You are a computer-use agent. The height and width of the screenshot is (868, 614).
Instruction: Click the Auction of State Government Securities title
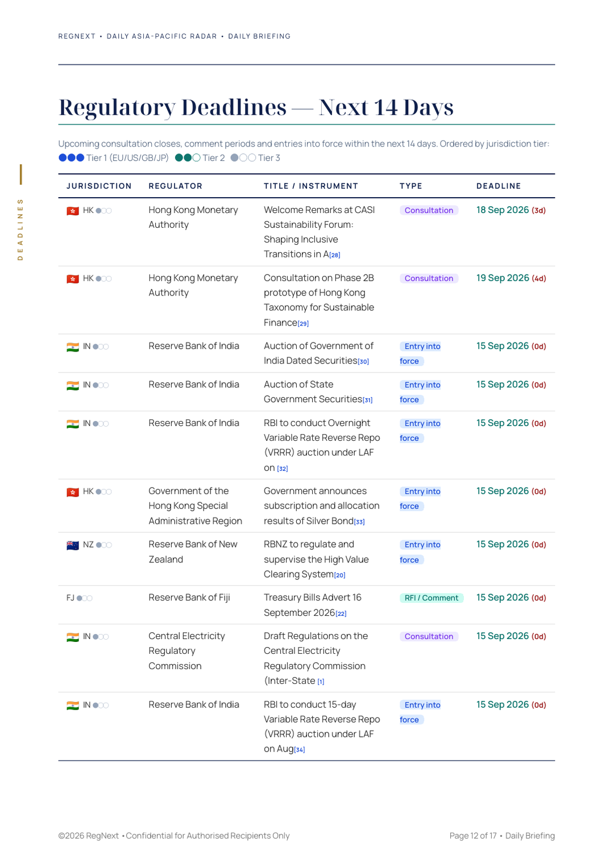[x=313, y=392]
